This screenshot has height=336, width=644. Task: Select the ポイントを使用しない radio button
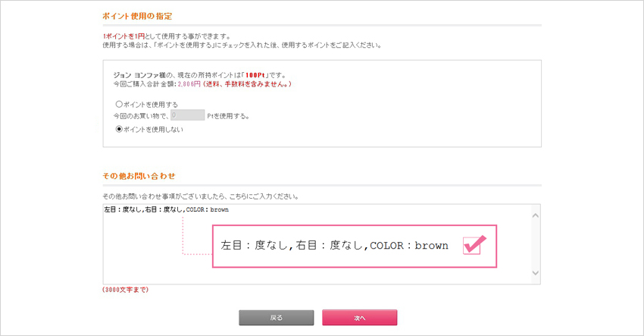(119, 129)
